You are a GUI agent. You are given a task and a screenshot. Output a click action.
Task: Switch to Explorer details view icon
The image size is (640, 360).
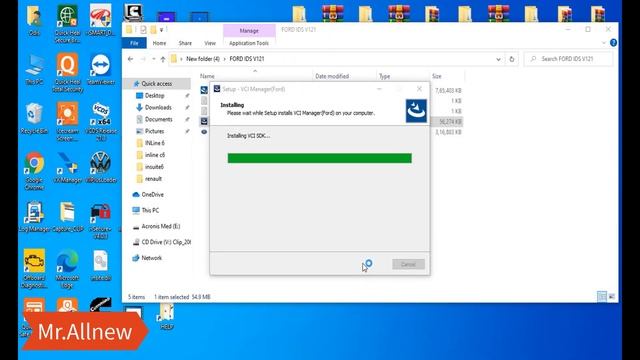(x=602, y=296)
